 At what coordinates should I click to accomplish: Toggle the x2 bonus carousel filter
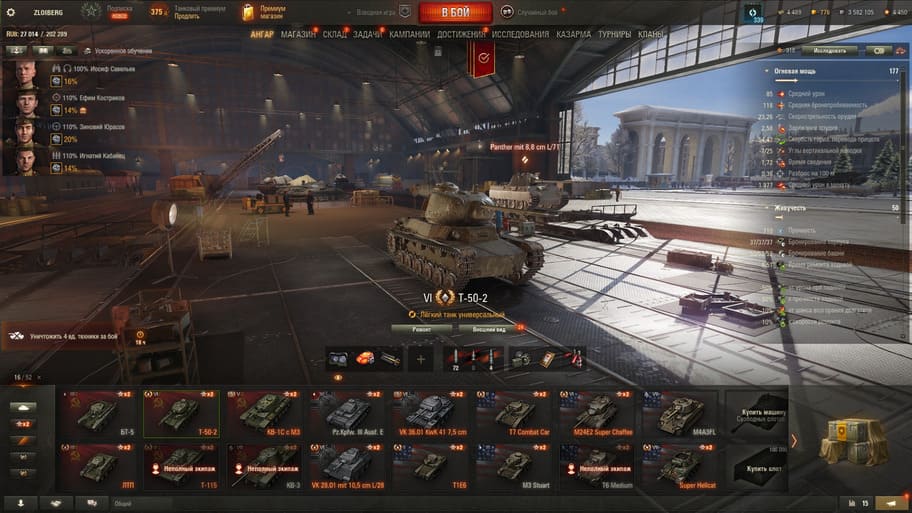click(x=23, y=424)
